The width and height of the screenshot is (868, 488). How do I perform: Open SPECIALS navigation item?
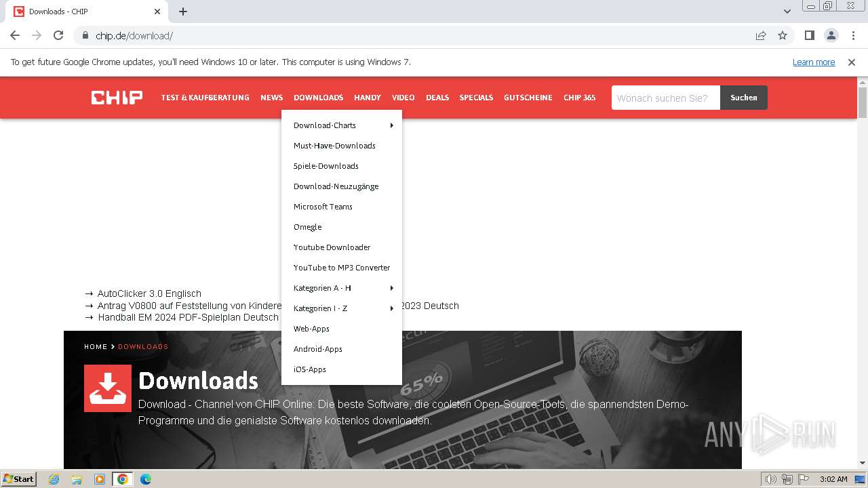(x=476, y=98)
